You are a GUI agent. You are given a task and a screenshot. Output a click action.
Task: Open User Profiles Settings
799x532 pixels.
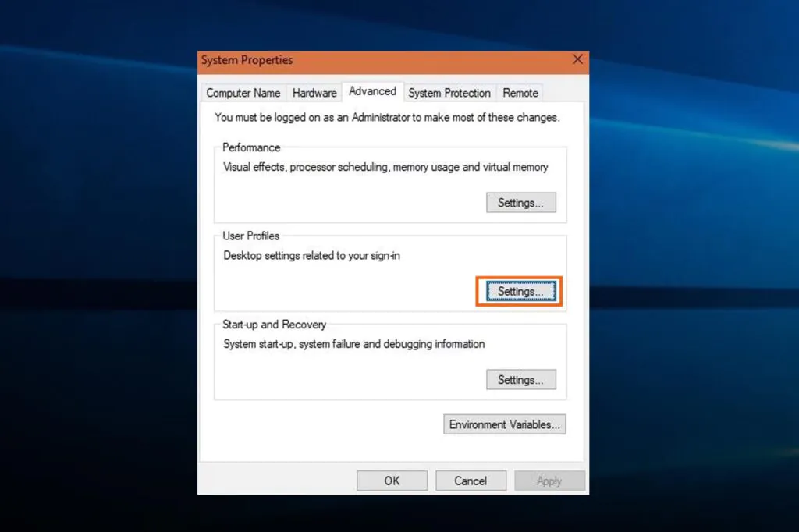(520, 291)
